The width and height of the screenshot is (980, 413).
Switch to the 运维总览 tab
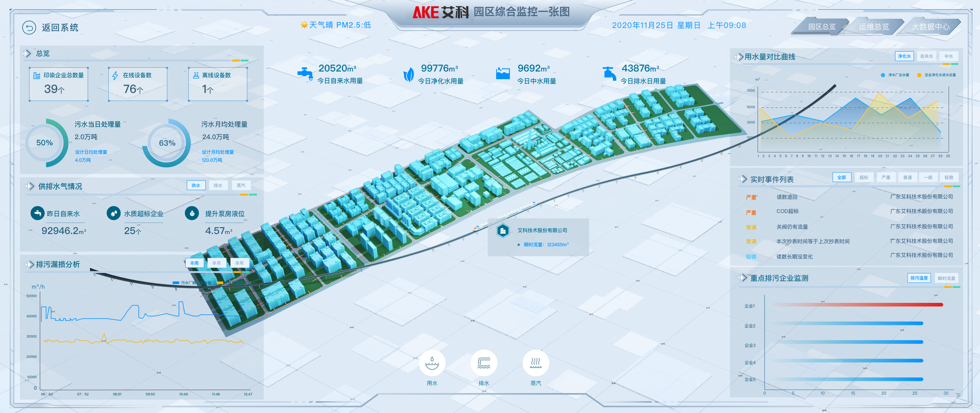[x=875, y=26]
